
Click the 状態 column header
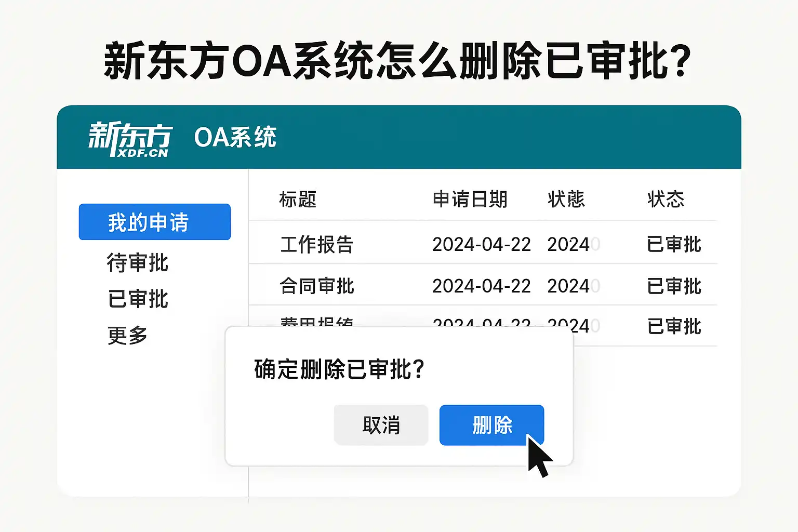click(x=566, y=199)
